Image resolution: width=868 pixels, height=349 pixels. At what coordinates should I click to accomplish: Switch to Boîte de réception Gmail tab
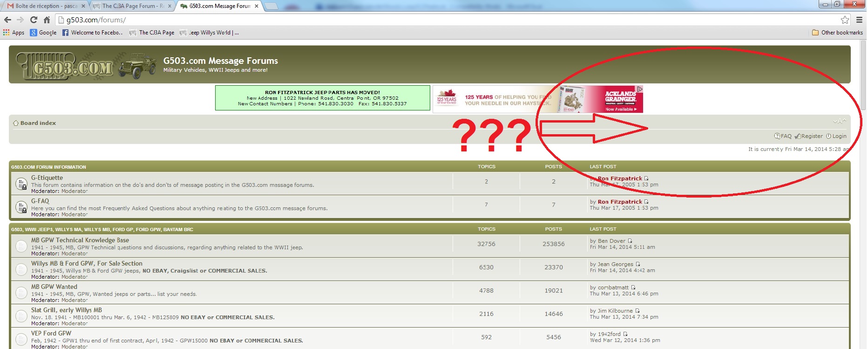[x=46, y=6]
